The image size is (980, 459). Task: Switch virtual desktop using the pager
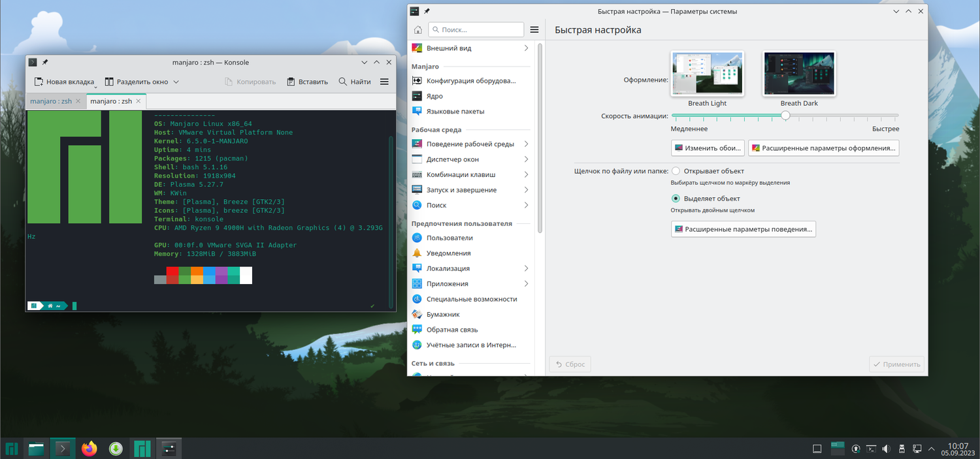838,448
